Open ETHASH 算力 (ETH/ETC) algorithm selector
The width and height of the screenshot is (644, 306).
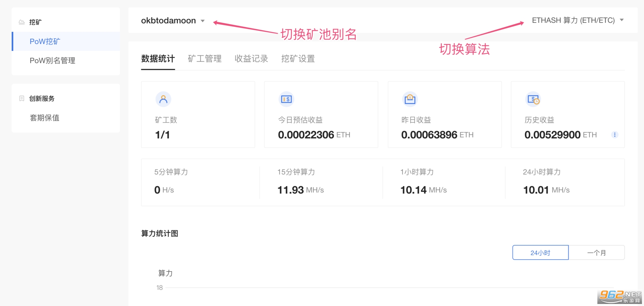point(578,20)
